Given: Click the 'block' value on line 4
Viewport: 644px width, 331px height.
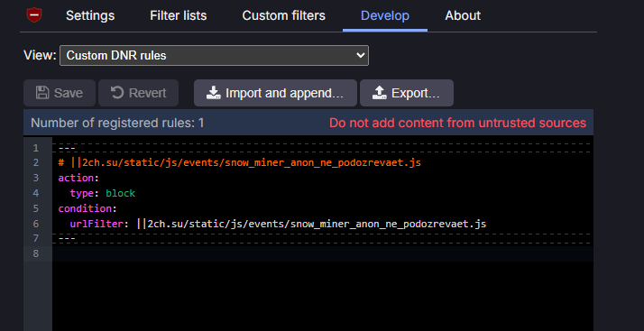Looking at the screenshot, I should pos(120,193).
